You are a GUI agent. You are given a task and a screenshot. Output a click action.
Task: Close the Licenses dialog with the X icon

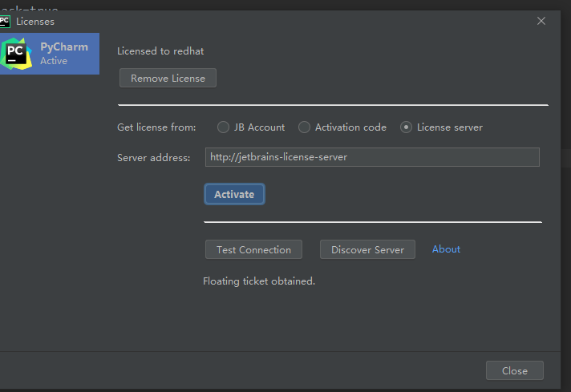(x=541, y=22)
